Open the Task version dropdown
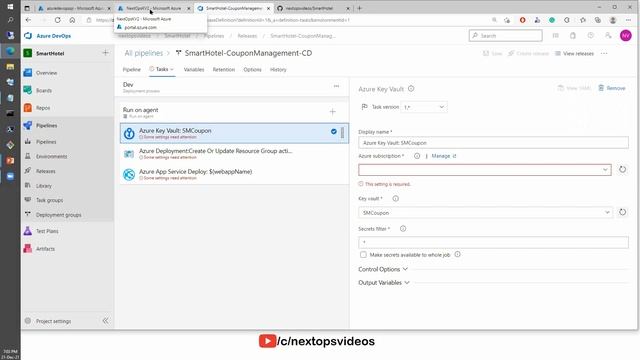 pos(424,107)
